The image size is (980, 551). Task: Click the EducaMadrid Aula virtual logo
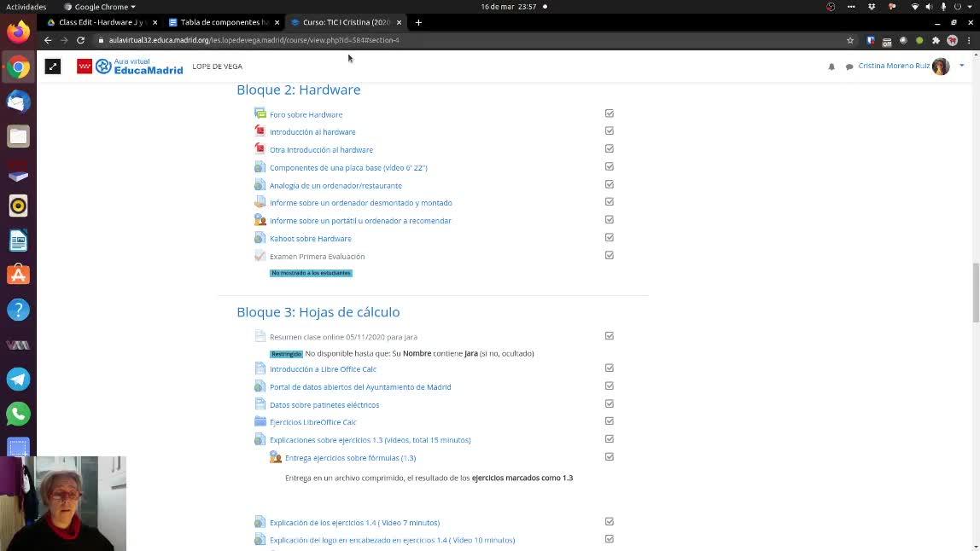130,67
